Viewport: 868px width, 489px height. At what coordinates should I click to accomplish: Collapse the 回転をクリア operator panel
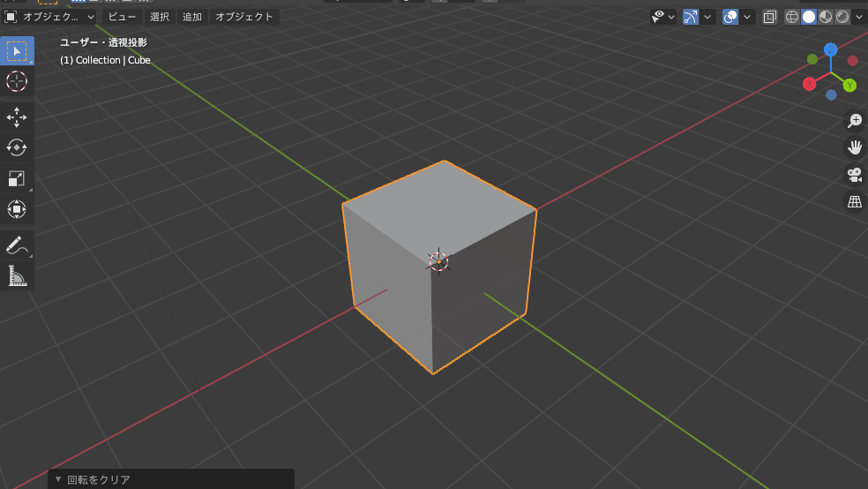tap(58, 479)
